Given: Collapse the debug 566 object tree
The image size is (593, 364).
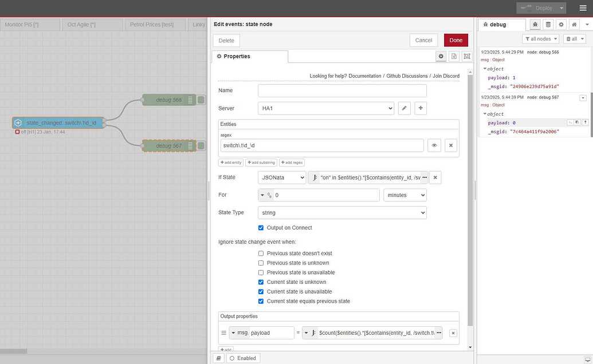Looking at the screenshot, I should click(x=485, y=69).
